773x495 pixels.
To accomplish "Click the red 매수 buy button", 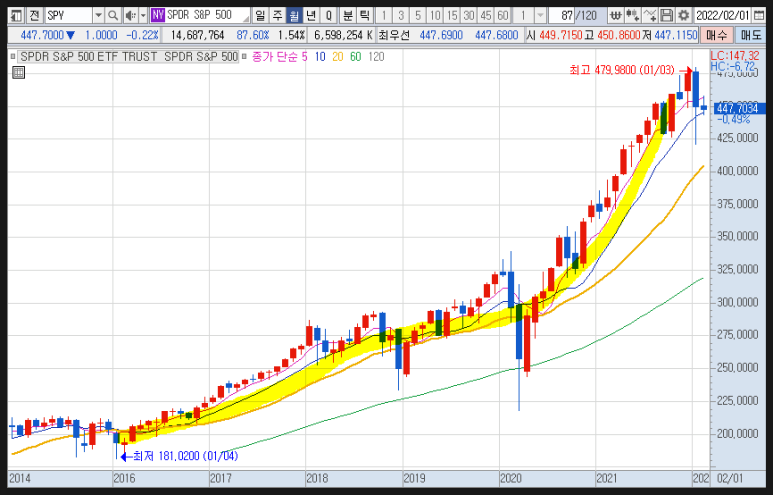I will pyautogui.click(x=716, y=35).
